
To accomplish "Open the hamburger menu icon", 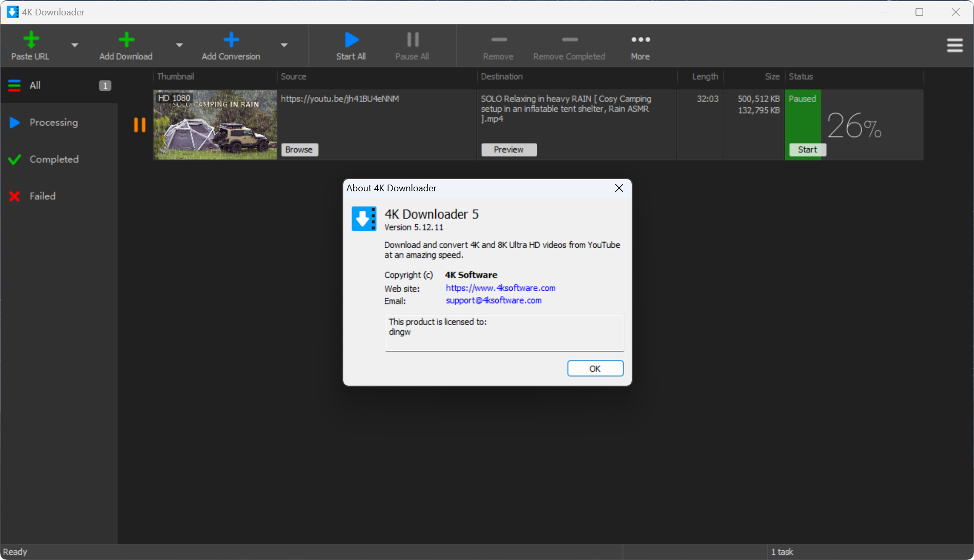I will [x=954, y=46].
